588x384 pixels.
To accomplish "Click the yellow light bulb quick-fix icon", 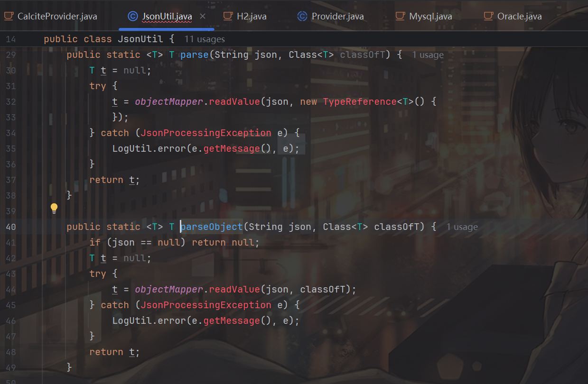I will tap(54, 208).
